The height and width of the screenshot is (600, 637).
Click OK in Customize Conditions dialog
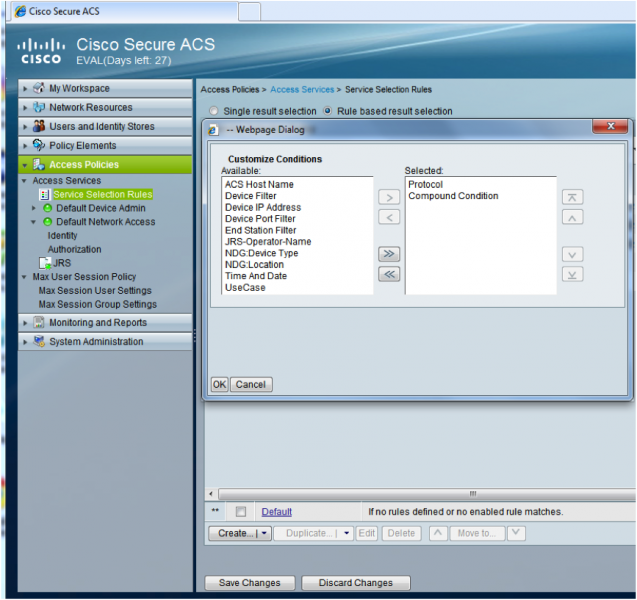click(219, 384)
